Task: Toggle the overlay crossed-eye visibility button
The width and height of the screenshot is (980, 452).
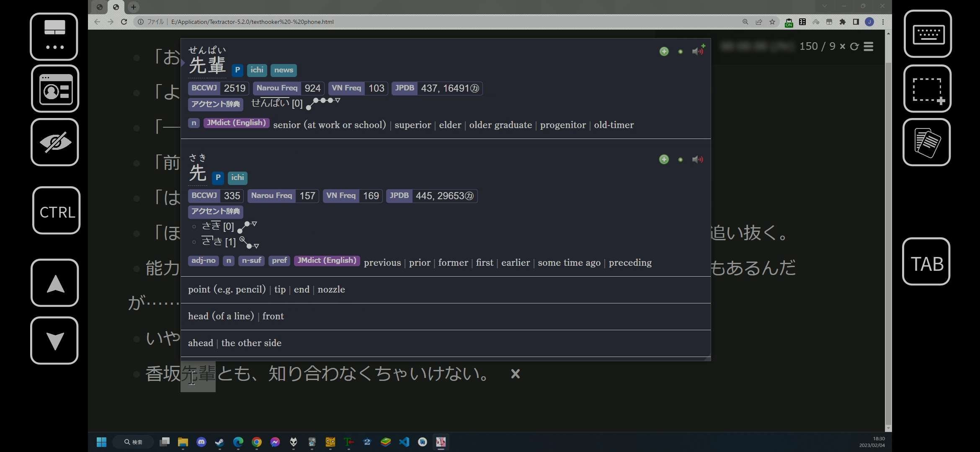Action: 55,142
